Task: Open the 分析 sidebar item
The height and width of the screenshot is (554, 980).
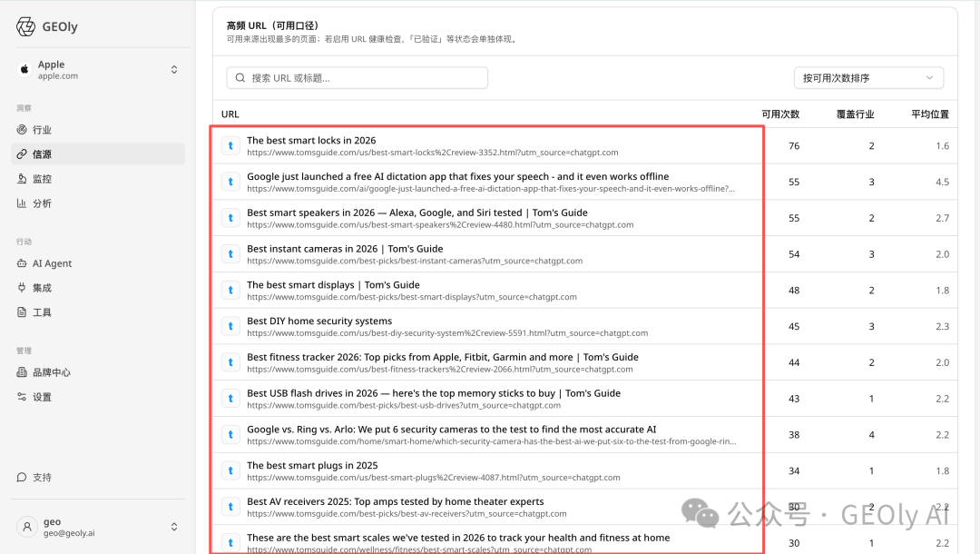Action: [x=98, y=203]
